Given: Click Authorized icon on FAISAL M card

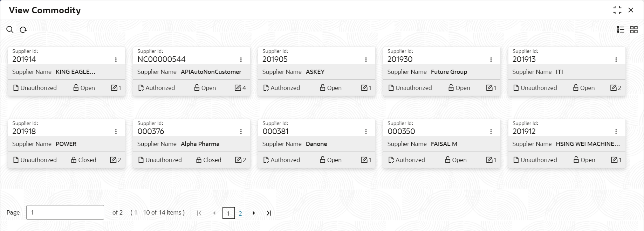Looking at the screenshot, I should 391,160.
